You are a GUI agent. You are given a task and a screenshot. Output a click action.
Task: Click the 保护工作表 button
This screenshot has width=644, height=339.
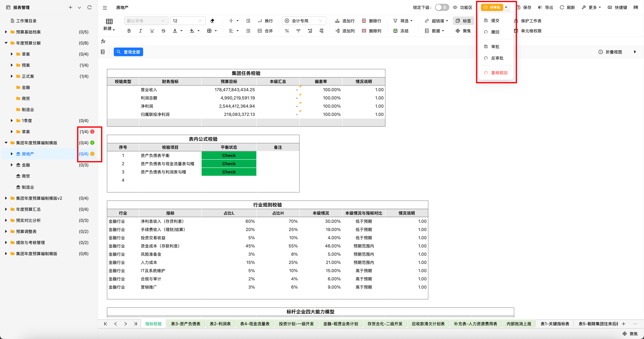point(531,21)
